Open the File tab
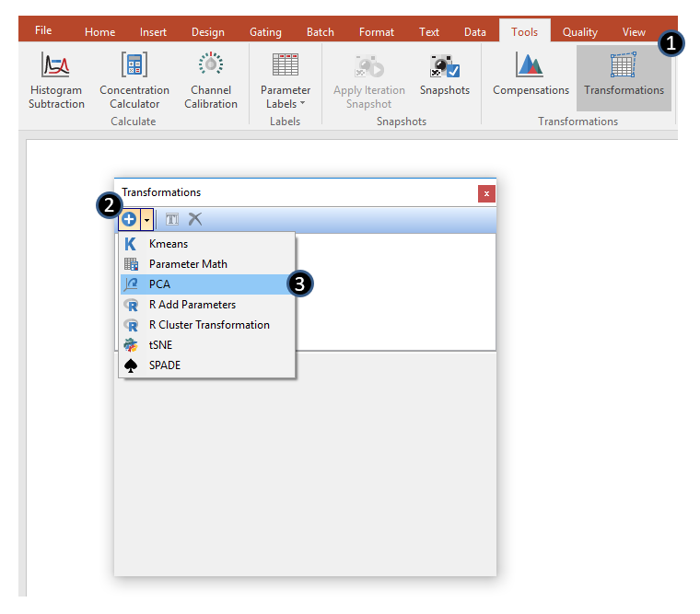This screenshot has height=614, width=700. coord(43,30)
